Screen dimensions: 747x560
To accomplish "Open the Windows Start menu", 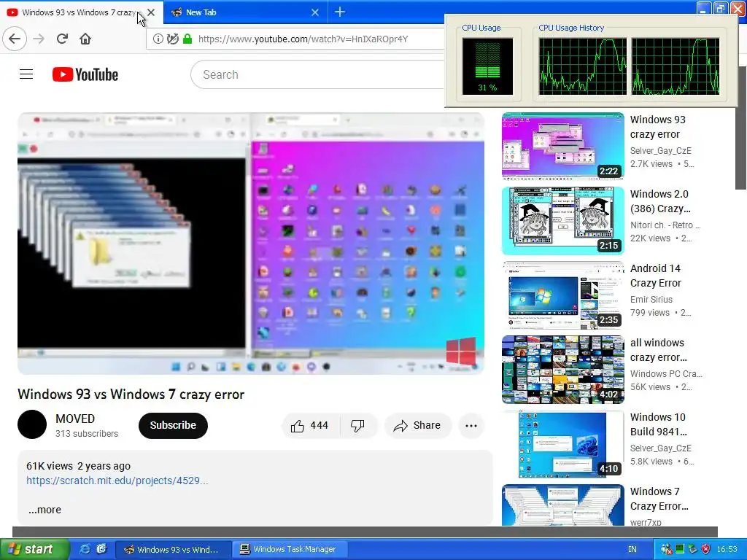I will (34, 549).
